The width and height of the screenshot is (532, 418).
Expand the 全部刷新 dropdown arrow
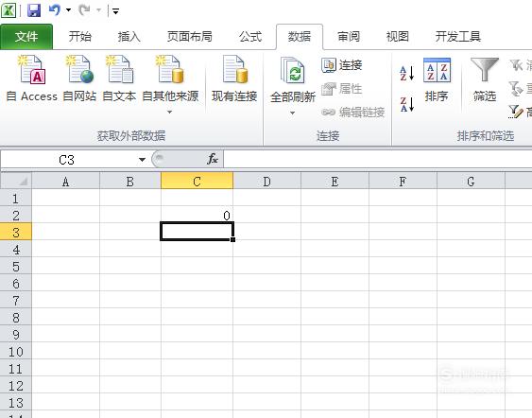tap(293, 113)
